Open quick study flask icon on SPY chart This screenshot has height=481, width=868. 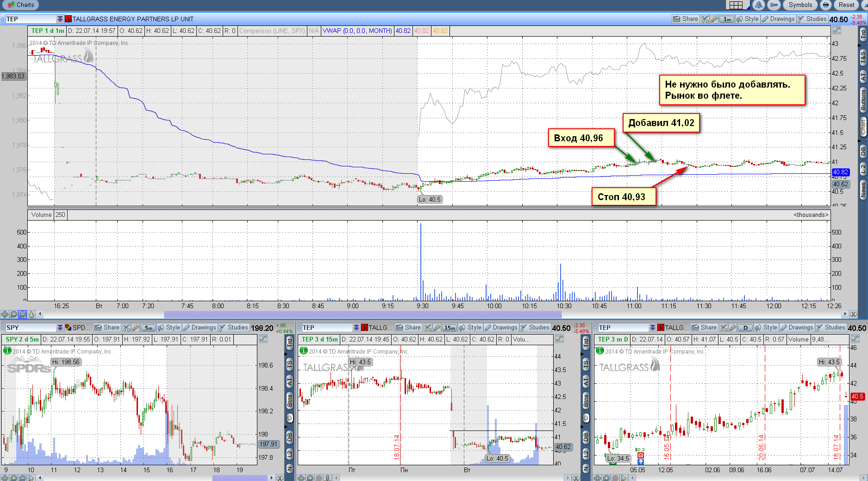click(127, 328)
